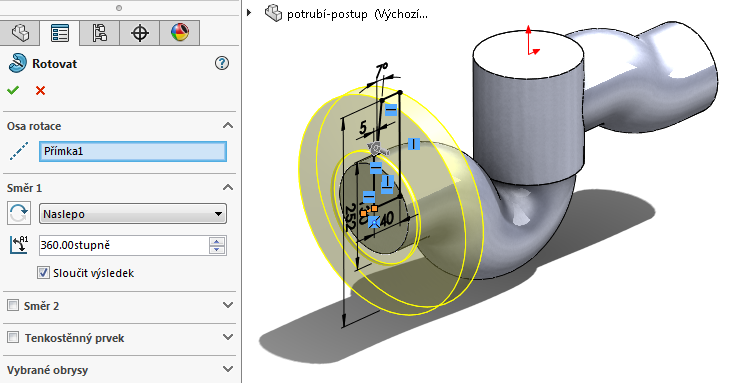
Task: Open the Naslepo revolve type dropdown
Action: 132,214
